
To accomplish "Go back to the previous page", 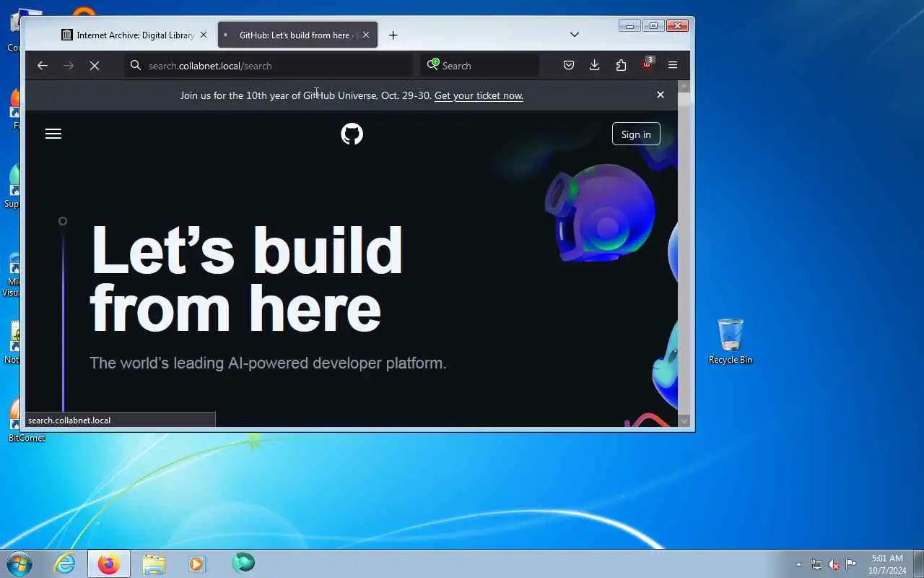I will [x=43, y=66].
